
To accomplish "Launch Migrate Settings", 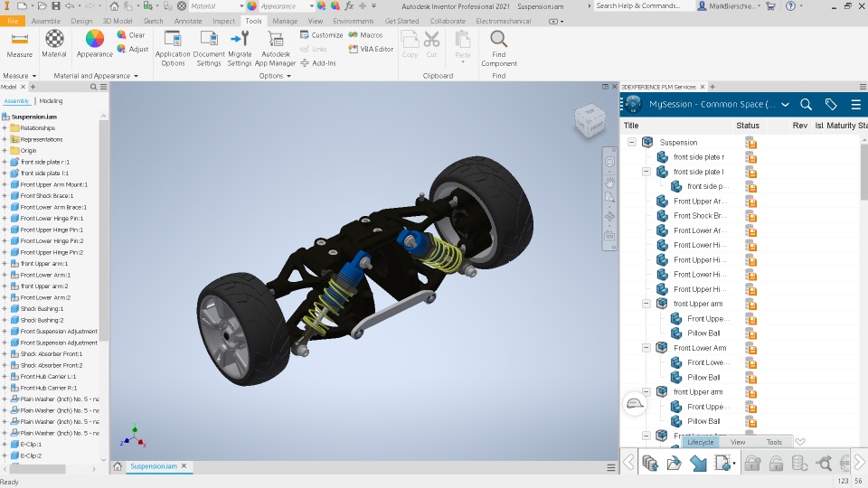I will (x=240, y=49).
